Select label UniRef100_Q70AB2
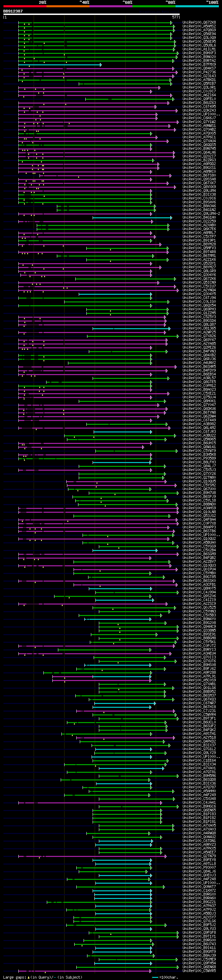This screenshot has height=980, width=222. (x=199, y=129)
